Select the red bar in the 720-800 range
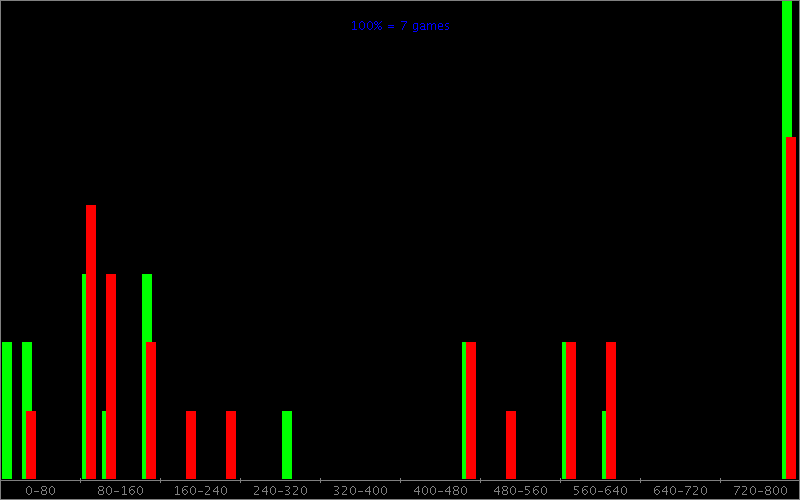 (791, 308)
